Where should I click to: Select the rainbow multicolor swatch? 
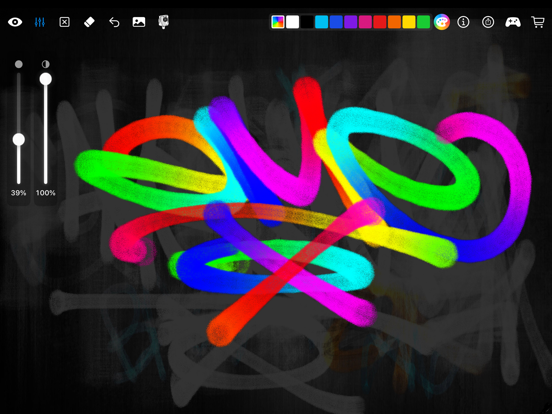(x=278, y=22)
